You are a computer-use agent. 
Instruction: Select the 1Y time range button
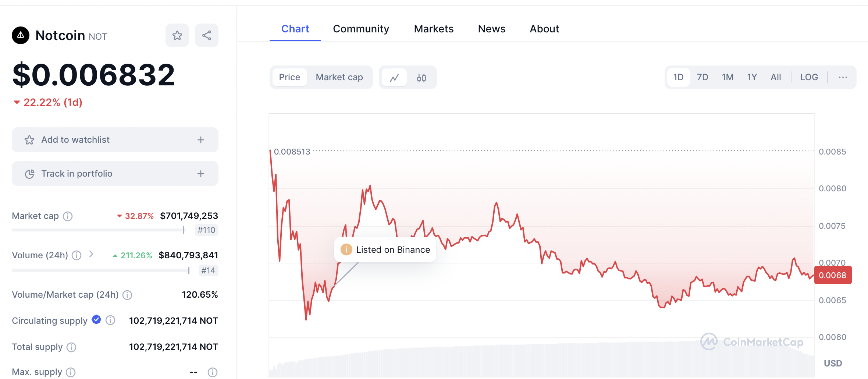[x=752, y=77]
